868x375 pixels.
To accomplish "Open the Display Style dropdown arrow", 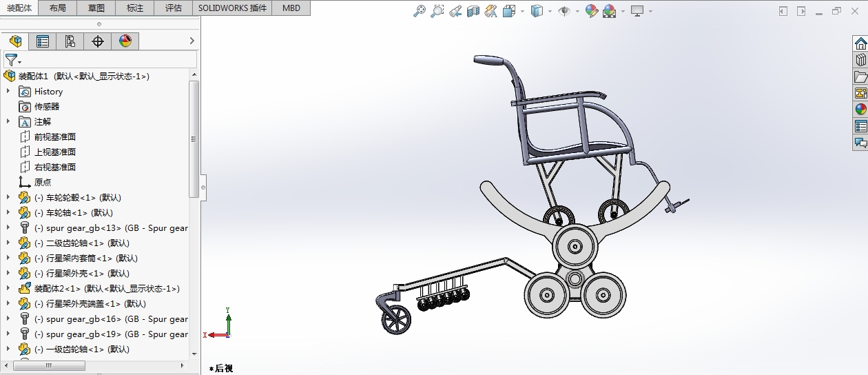I will coord(550,11).
